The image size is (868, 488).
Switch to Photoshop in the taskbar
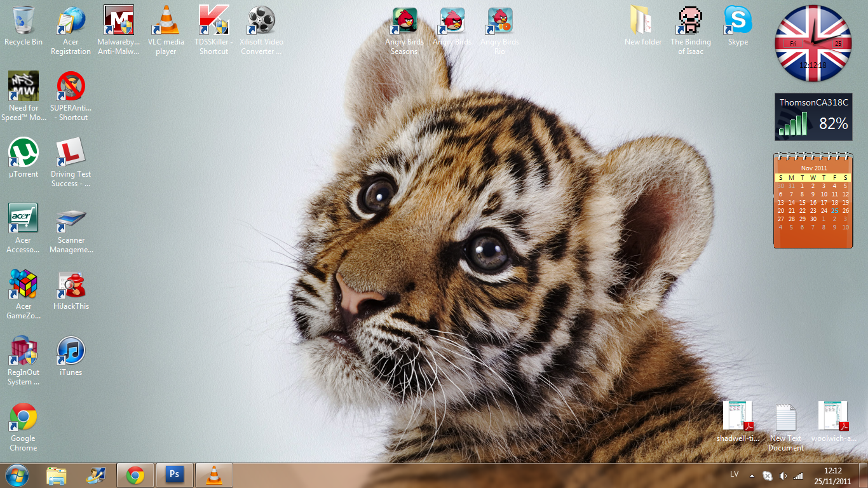click(173, 475)
